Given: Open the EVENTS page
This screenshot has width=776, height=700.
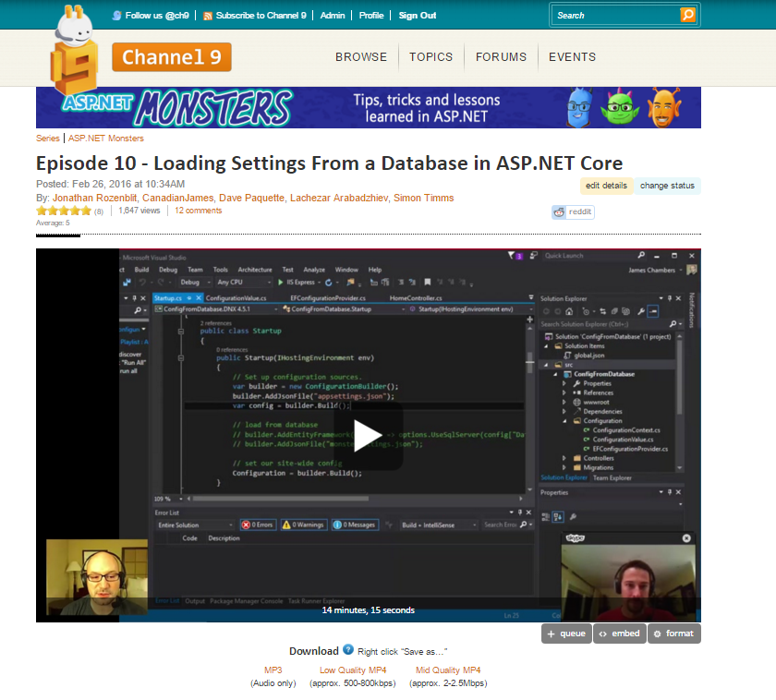Looking at the screenshot, I should click(572, 57).
